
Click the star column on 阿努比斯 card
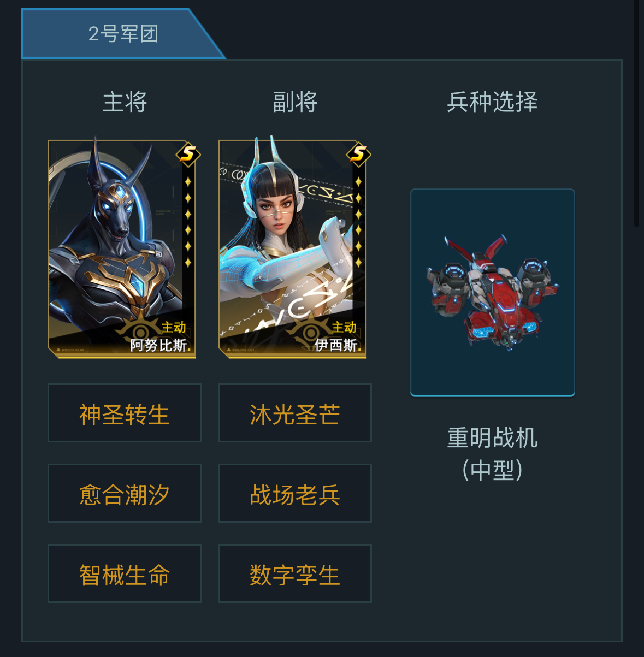[x=188, y=222]
